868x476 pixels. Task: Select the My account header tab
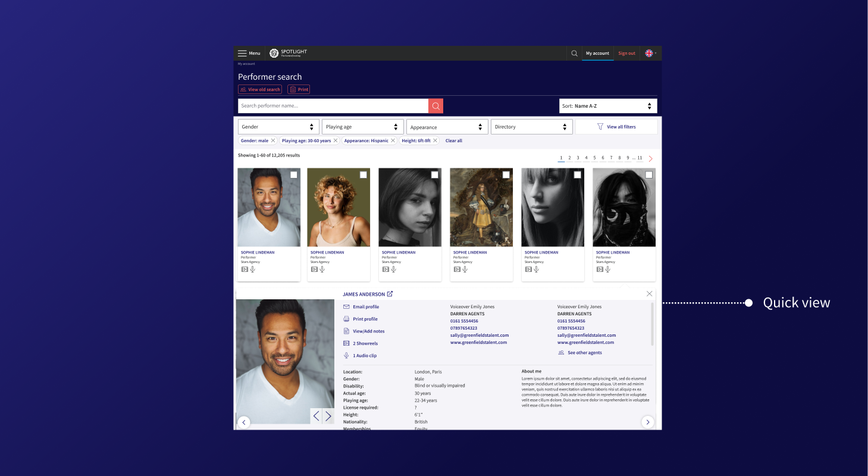(x=597, y=53)
